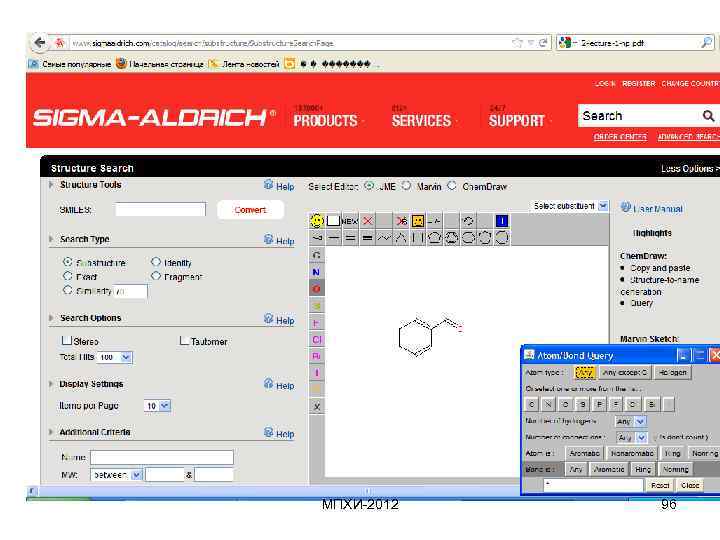Click the Halogen atom type button
The height and width of the screenshot is (540, 720).
pos(673,372)
